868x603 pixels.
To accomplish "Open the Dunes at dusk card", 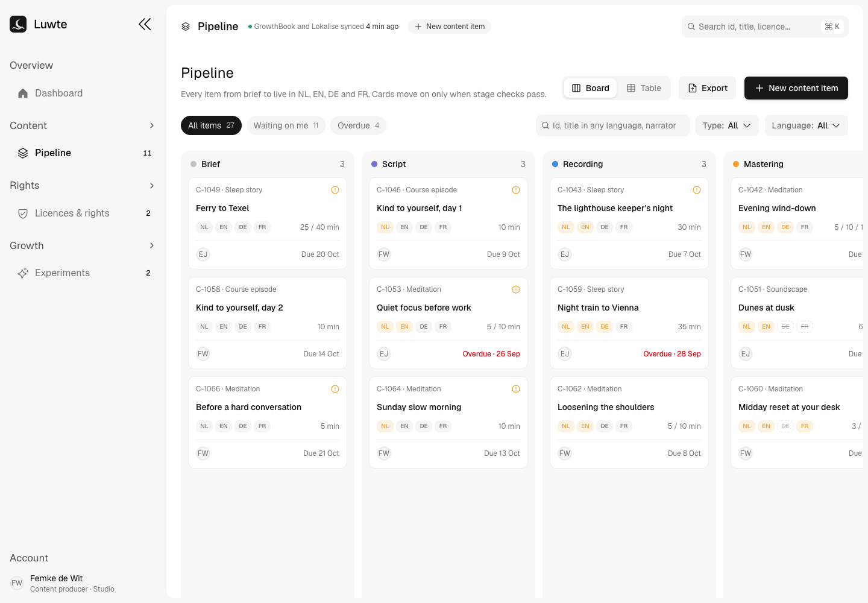I will (797, 323).
